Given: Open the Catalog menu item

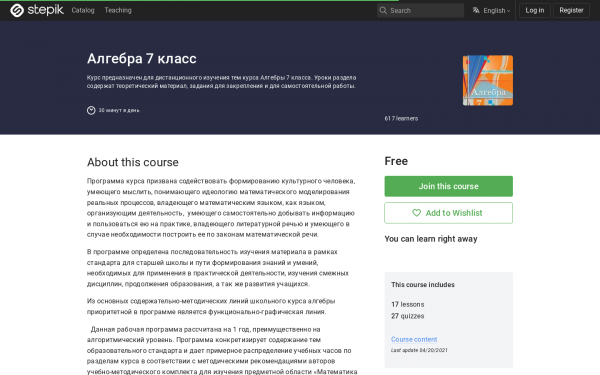Looking at the screenshot, I should (x=83, y=10).
